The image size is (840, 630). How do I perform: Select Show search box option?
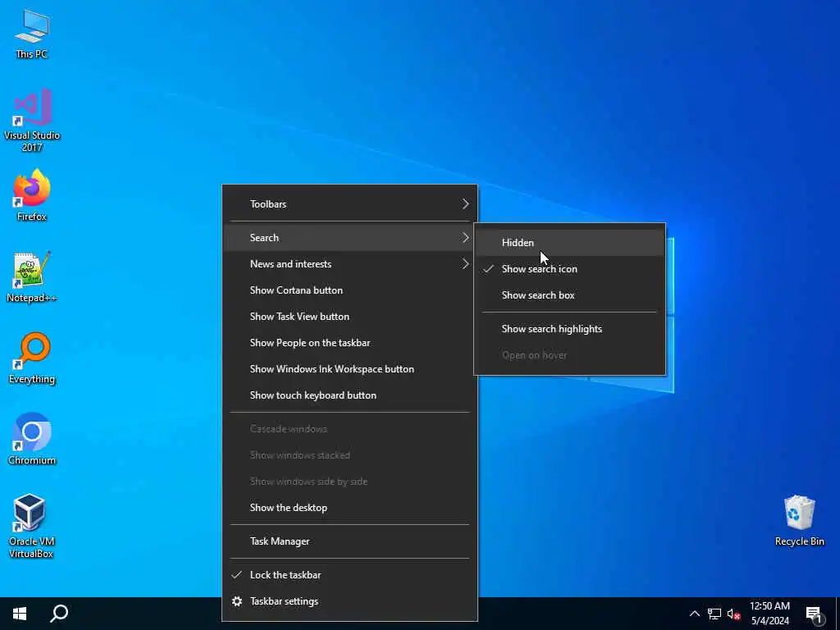[569, 295]
